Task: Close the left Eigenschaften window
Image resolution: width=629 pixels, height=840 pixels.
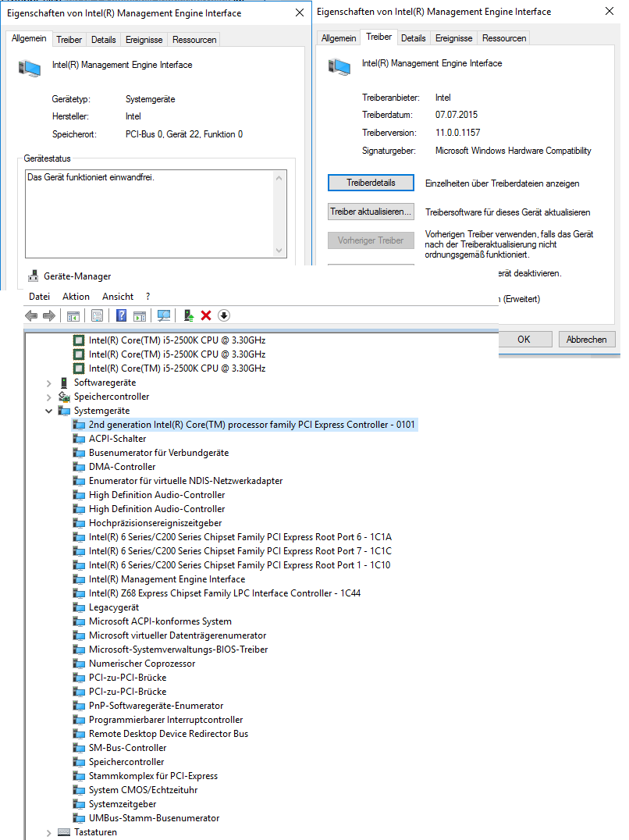Action: [300, 12]
